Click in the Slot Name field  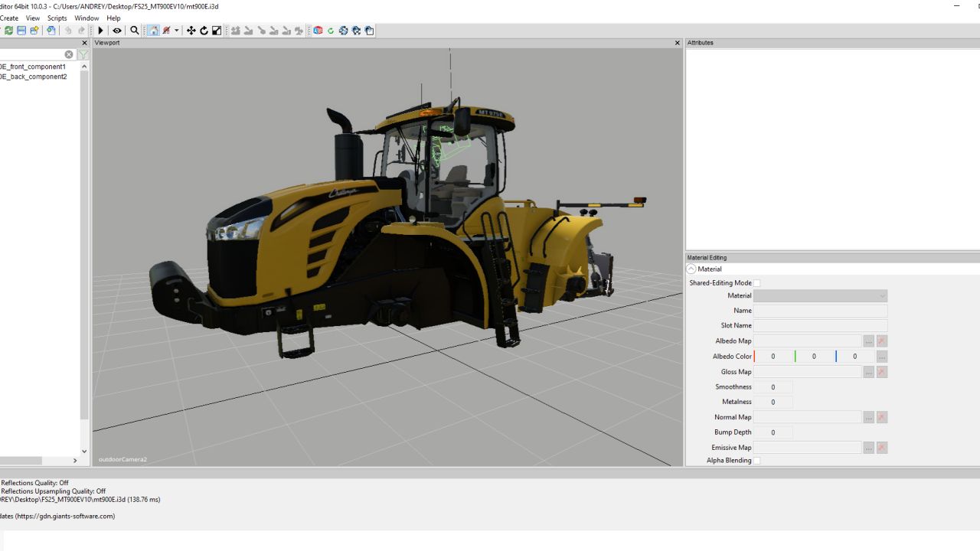(x=820, y=325)
